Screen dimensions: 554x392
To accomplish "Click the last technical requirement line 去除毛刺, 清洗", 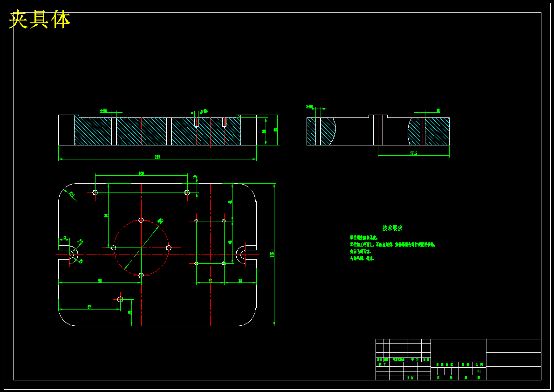I will tap(362, 258).
